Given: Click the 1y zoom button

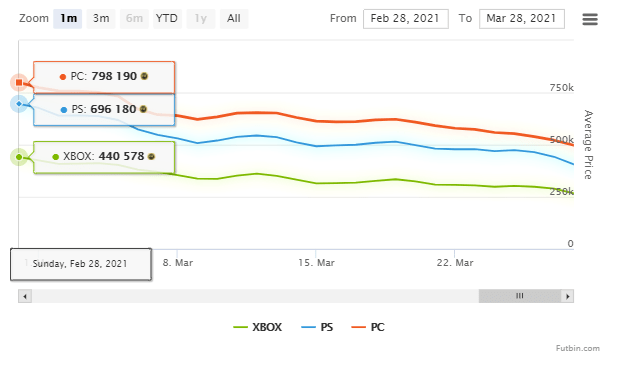Looking at the screenshot, I should point(201,19).
